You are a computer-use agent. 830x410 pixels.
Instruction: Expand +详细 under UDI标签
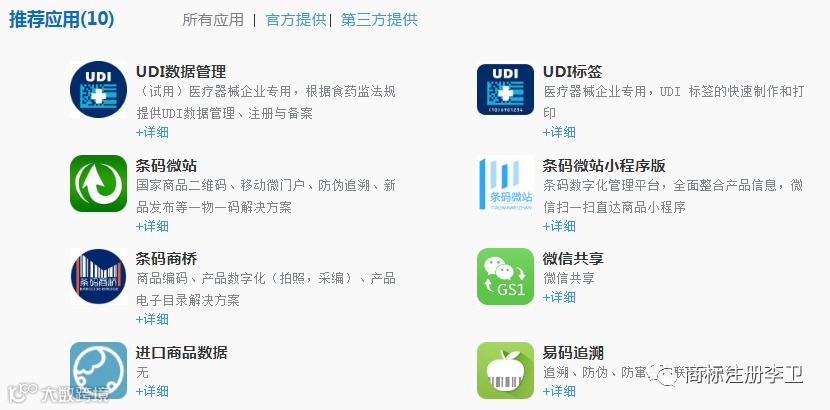[559, 132]
